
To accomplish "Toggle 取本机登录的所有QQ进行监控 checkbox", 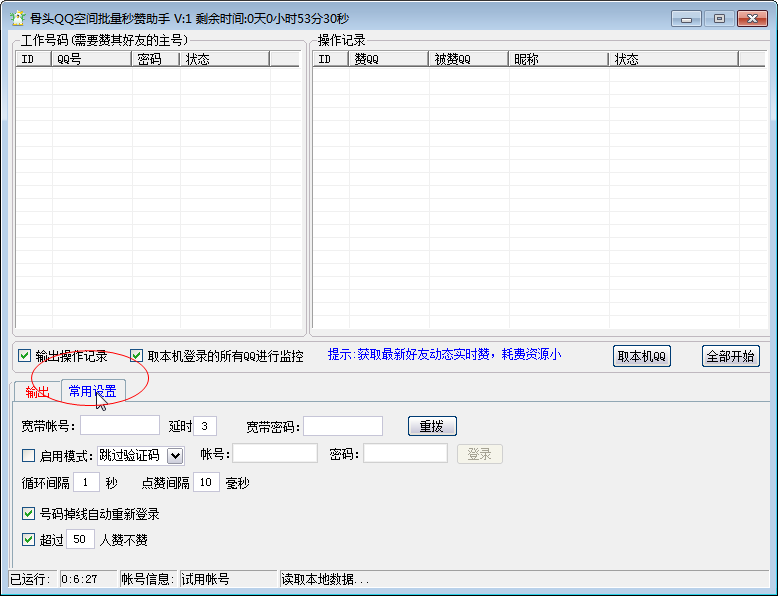I will [136, 356].
